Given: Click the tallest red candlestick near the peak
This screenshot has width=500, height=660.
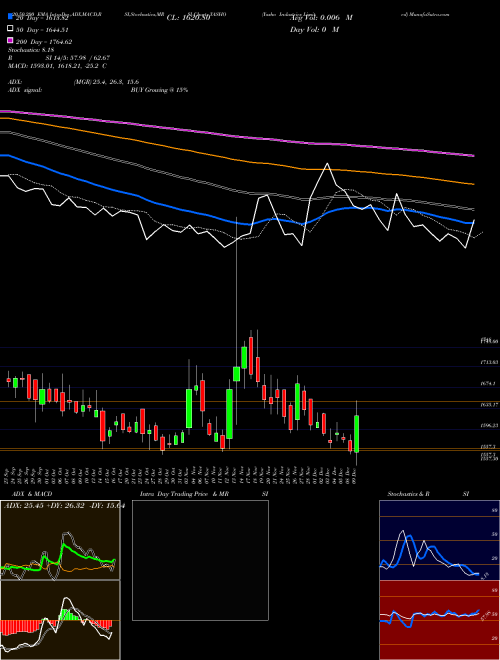Looking at the screenshot, I should click(x=251, y=356).
